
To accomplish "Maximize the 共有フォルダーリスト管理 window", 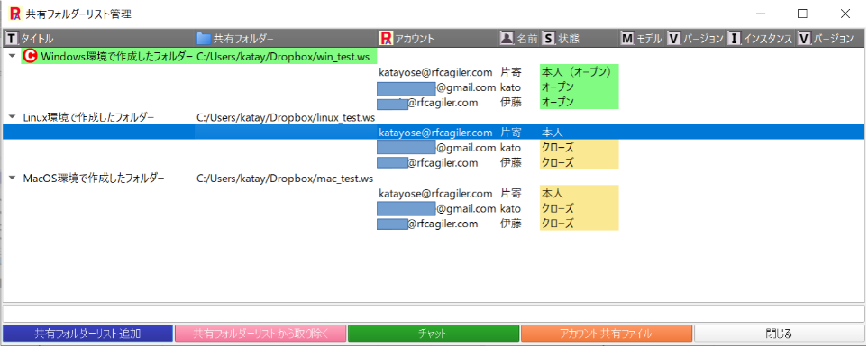I will coord(802,14).
